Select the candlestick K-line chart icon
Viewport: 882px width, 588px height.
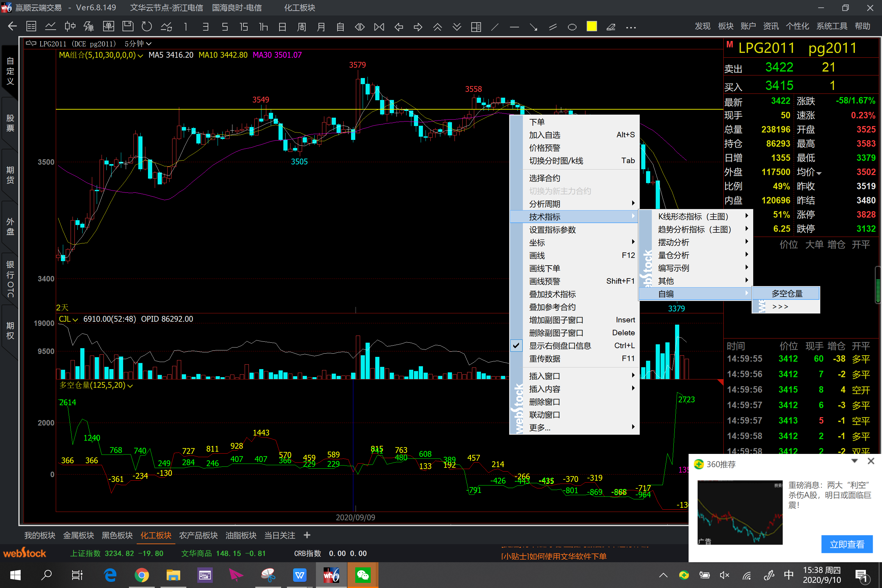click(70, 27)
